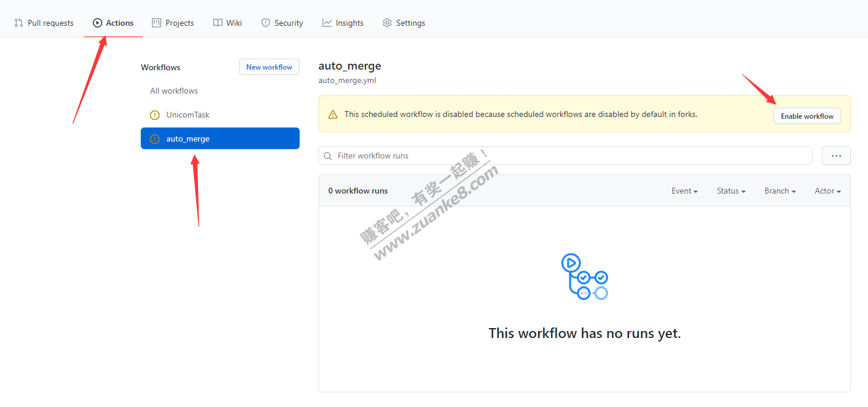Click the yellow alert triangle icon
This screenshot has width=868, height=407.
pos(333,115)
